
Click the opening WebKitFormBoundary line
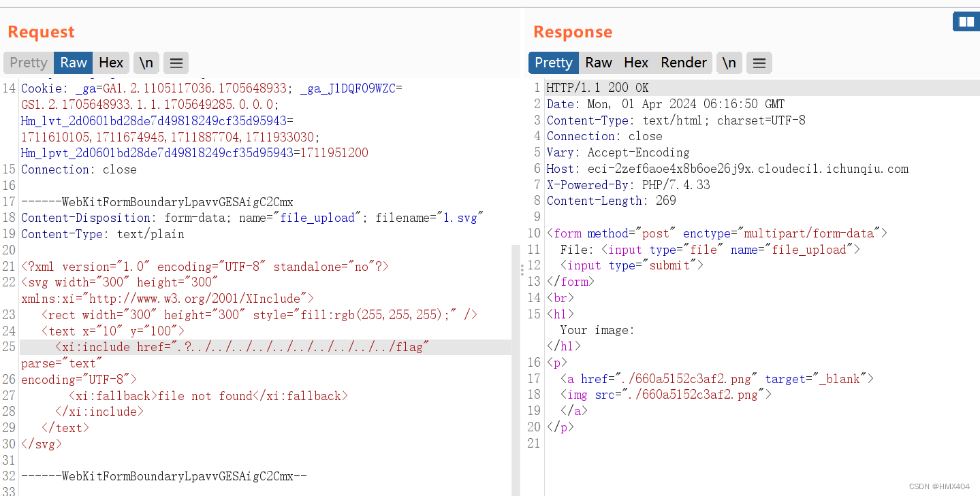coord(157,202)
